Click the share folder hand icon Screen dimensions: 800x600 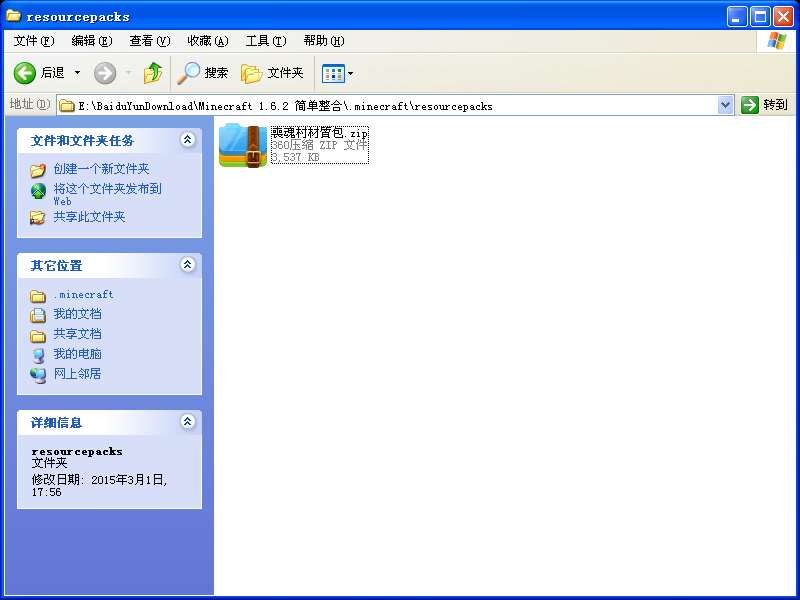[38, 218]
